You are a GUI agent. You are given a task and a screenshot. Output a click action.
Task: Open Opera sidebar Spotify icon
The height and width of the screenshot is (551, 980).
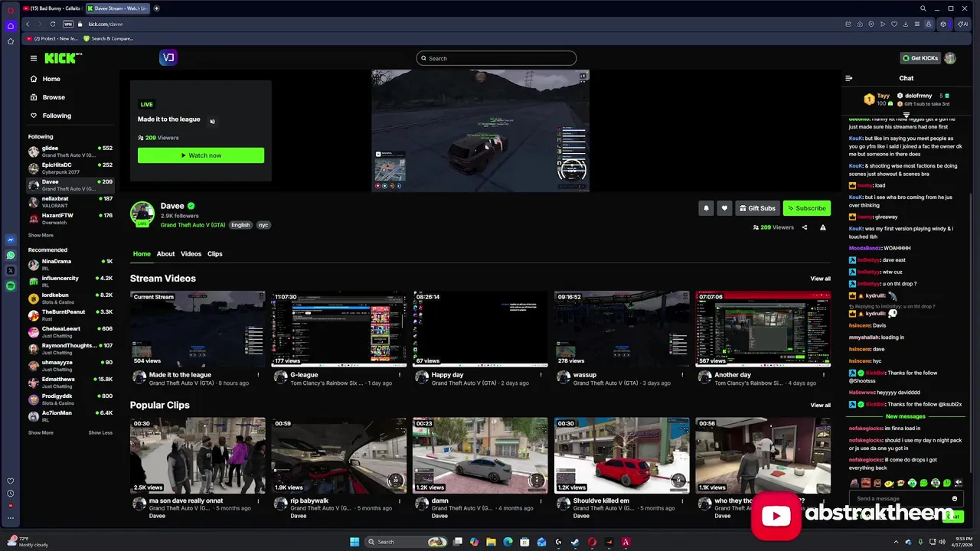(11, 285)
